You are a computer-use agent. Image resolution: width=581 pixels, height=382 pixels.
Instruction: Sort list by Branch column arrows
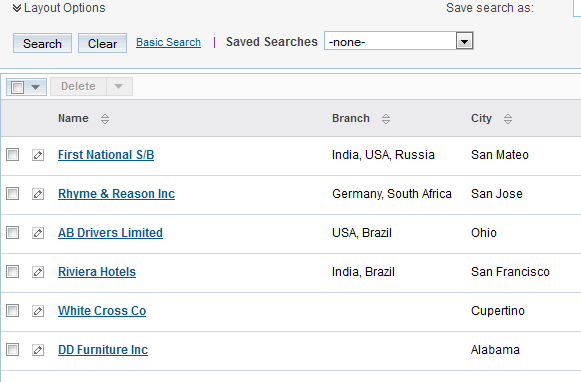[386, 119]
